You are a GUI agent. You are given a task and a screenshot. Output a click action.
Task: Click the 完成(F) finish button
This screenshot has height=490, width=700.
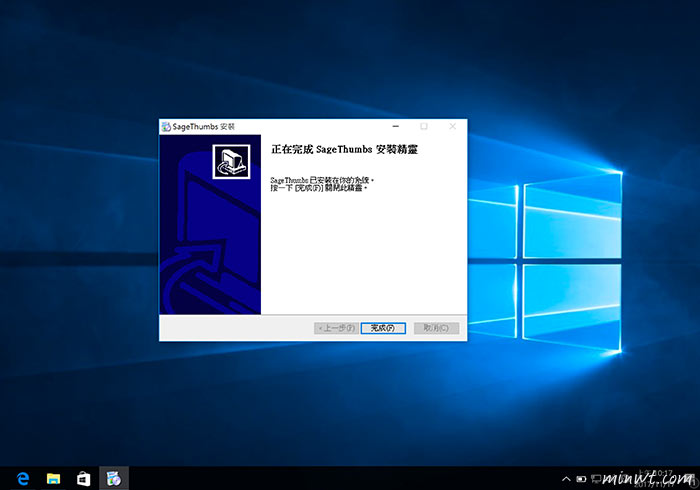(x=383, y=328)
